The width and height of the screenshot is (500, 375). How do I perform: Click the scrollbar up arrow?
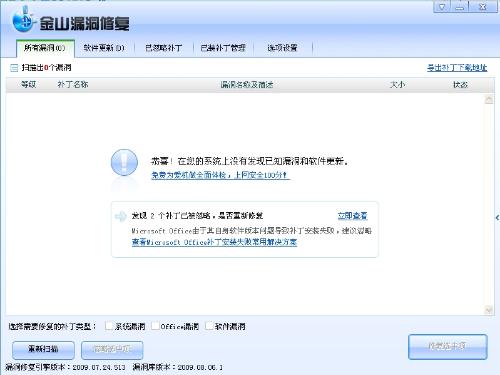coord(489,99)
